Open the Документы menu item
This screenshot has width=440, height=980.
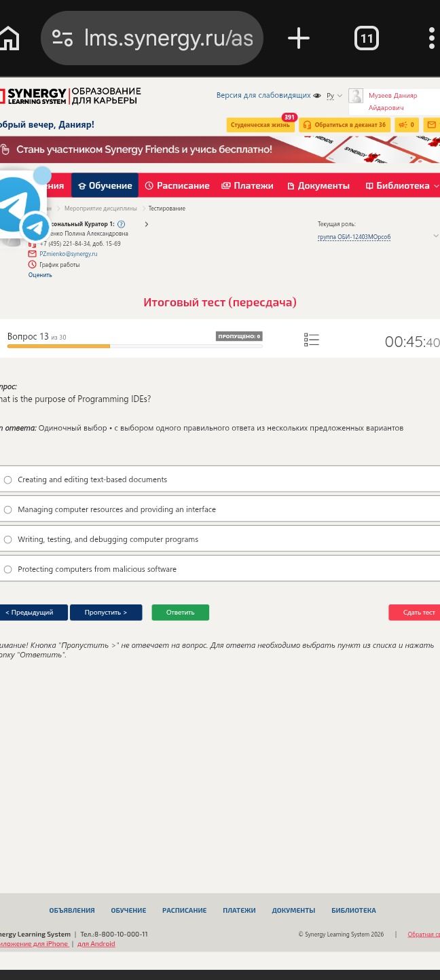[318, 185]
